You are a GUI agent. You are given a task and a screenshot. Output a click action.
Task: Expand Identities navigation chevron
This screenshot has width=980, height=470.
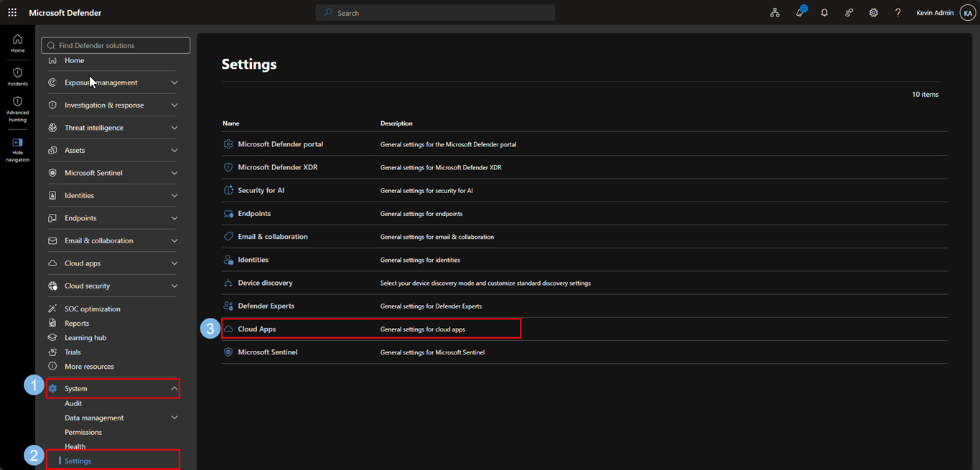[x=174, y=195]
